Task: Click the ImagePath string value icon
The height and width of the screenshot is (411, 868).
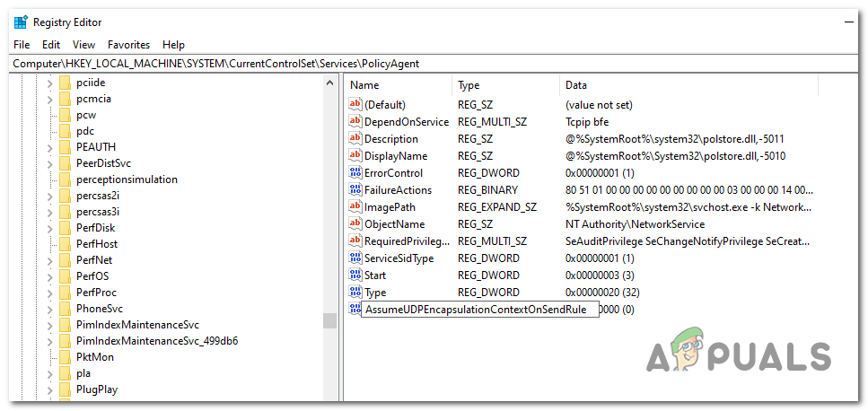Action: 355,207
